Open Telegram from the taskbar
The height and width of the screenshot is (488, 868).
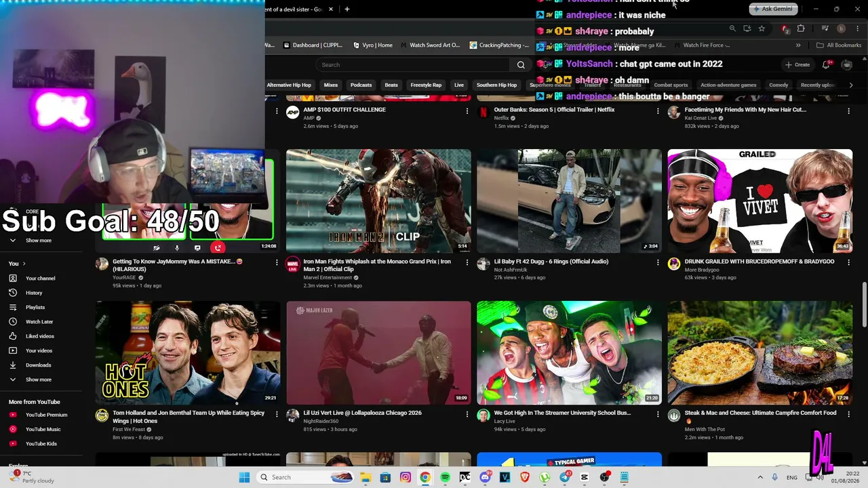pos(565,477)
